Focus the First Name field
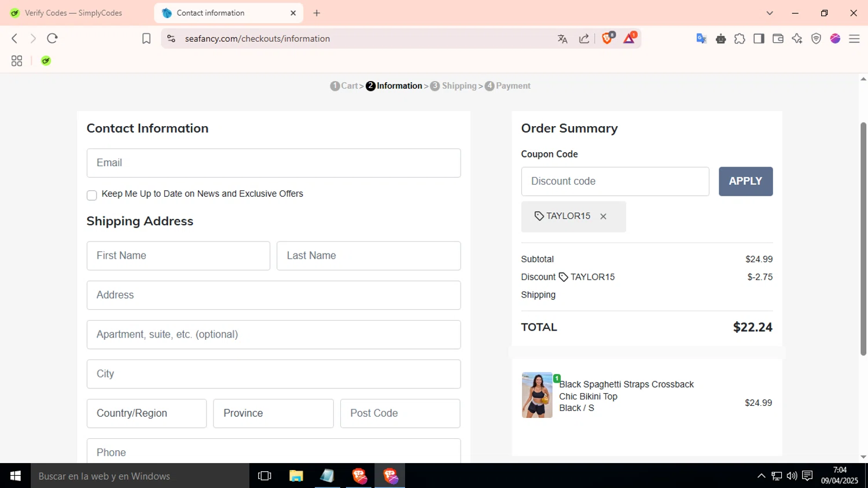Screen dimensions: 868x488 pyautogui.click(x=178, y=256)
